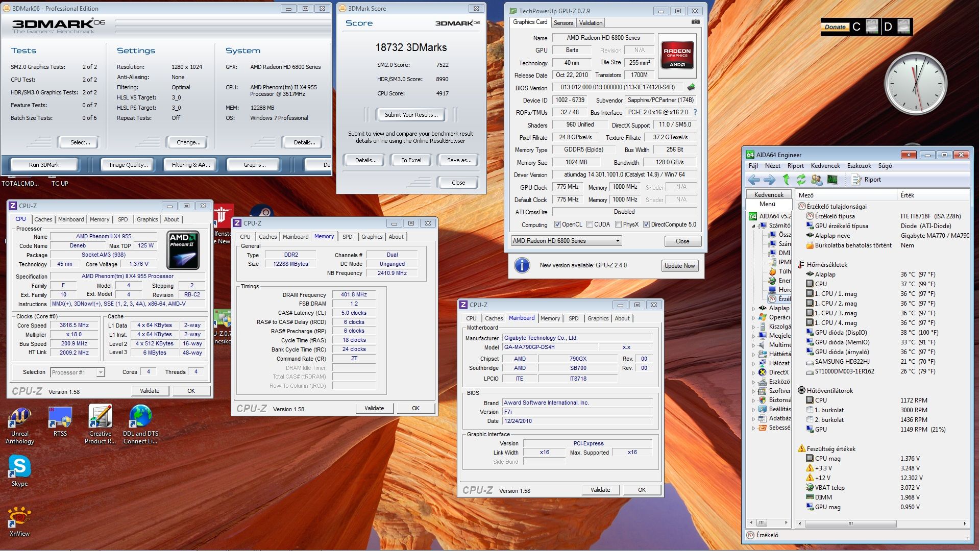Expand the Sebesség tree node in AIDA64
The width and height of the screenshot is (980, 551).
753,428
